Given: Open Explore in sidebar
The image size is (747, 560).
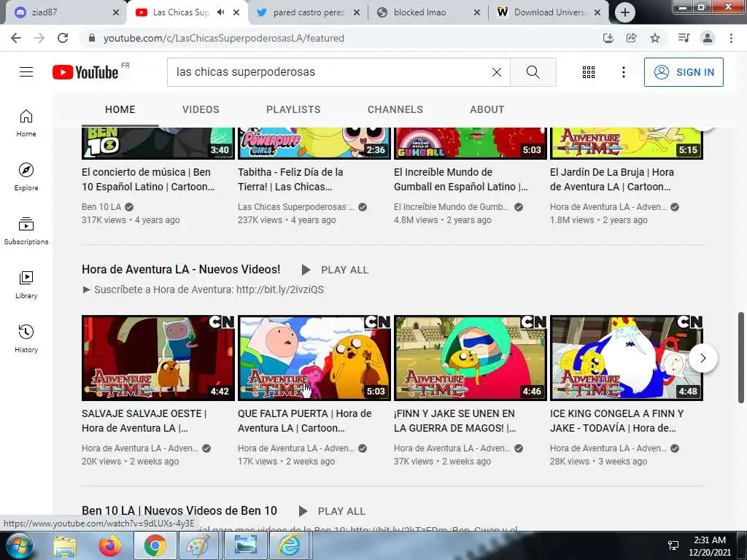Looking at the screenshot, I should pyautogui.click(x=26, y=176).
